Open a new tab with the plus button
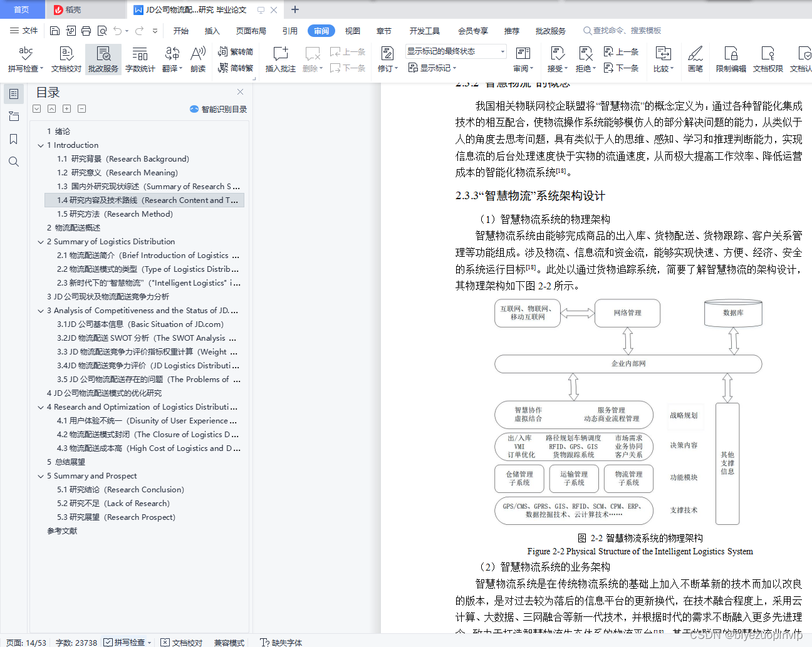The width and height of the screenshot is (812, 647). click(295, 9)
